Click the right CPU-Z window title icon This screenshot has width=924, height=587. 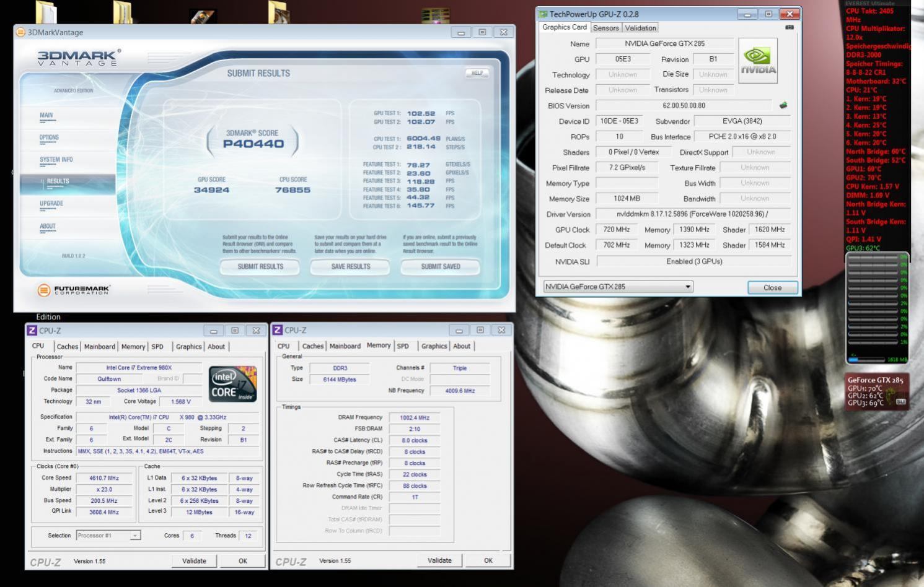point(278,330)
